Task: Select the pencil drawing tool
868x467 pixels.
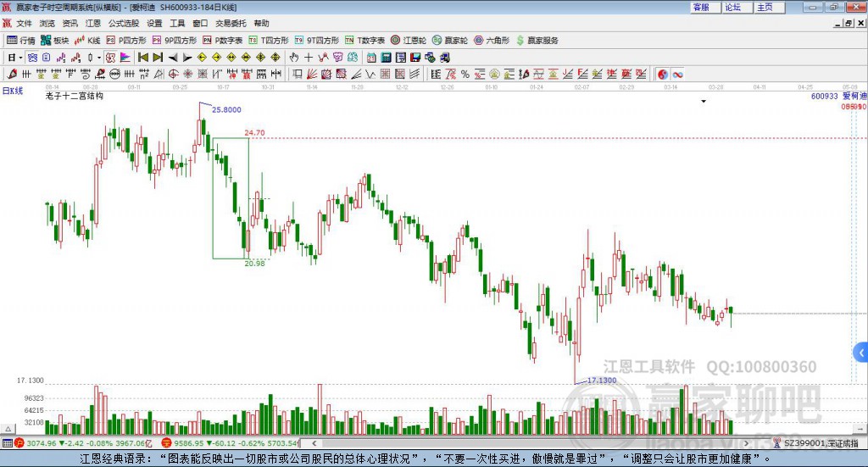Action: (12, 74)
